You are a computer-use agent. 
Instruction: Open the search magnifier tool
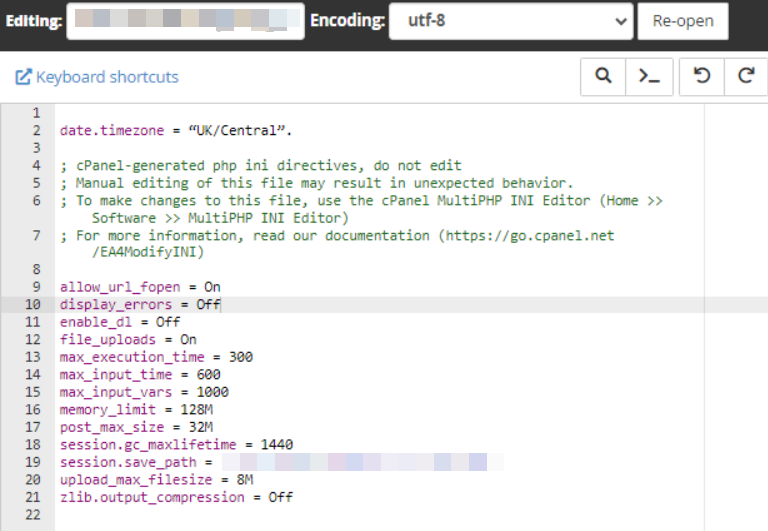tap(603, 76)
